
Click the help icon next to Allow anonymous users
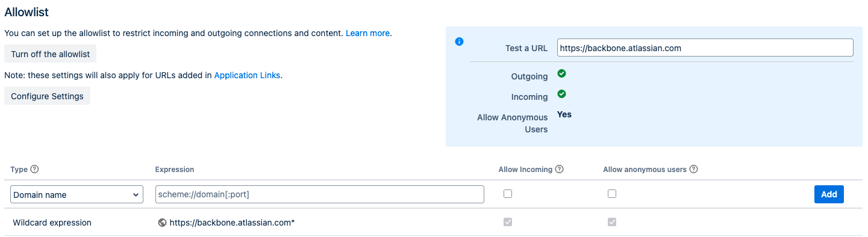[693, 169]
